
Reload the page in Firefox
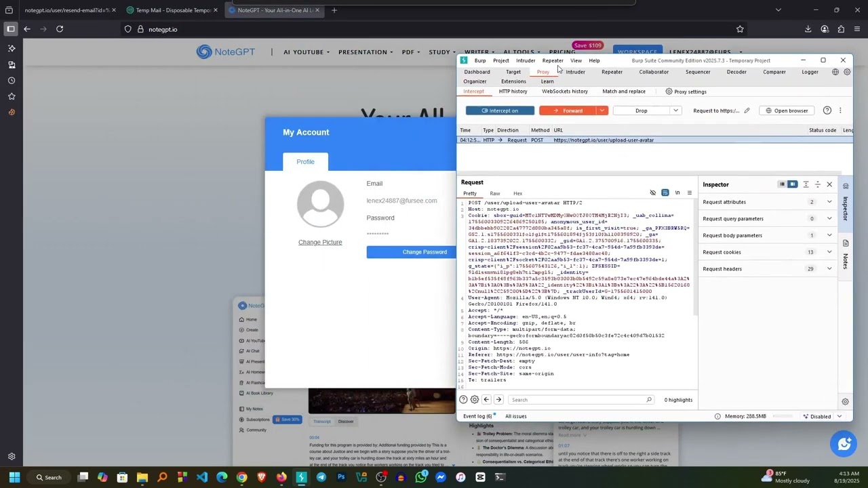[x=60, y=29]
